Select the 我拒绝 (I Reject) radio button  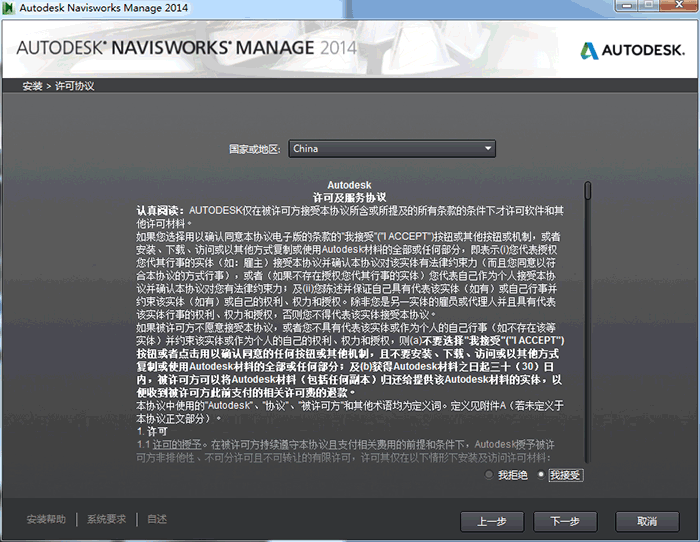pyautogui.click(x=489, y=474)
